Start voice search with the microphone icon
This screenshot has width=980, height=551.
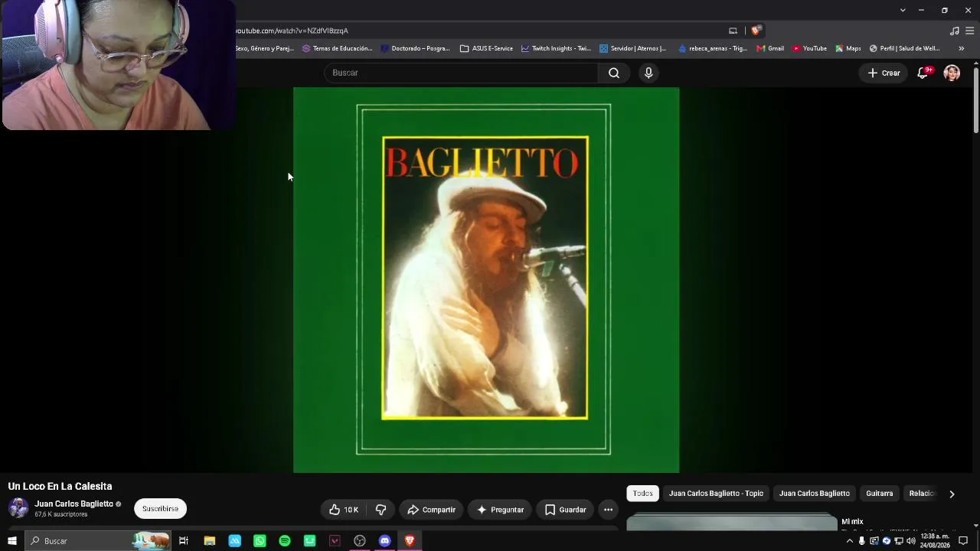[x=648, y=73]
